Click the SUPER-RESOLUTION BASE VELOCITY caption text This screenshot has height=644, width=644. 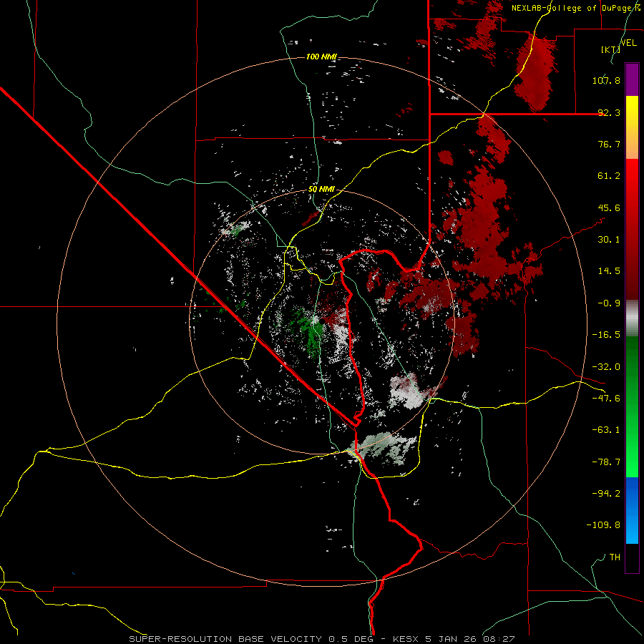tap(227, 639)
